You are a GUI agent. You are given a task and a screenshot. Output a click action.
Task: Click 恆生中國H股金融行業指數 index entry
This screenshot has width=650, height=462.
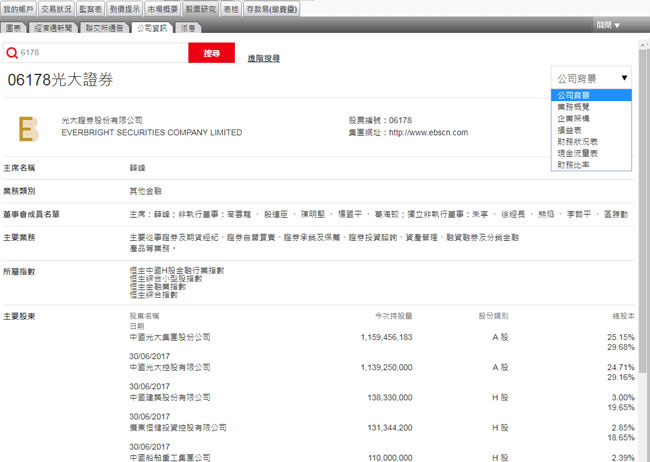coord(177,270)
